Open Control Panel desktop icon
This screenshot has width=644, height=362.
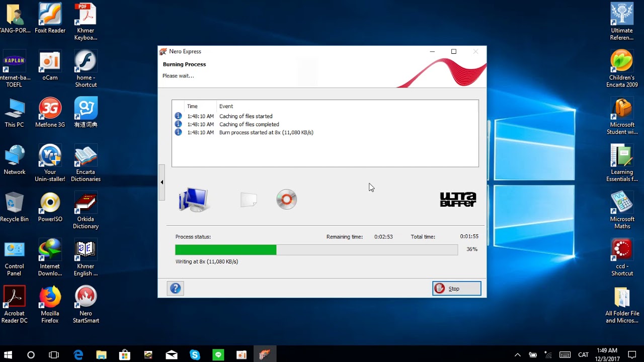click(14, 258)
